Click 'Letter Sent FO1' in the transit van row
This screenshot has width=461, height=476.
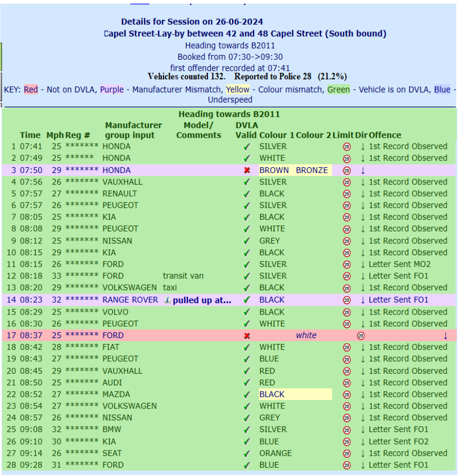pyautogui.click(x=398, y=276)
